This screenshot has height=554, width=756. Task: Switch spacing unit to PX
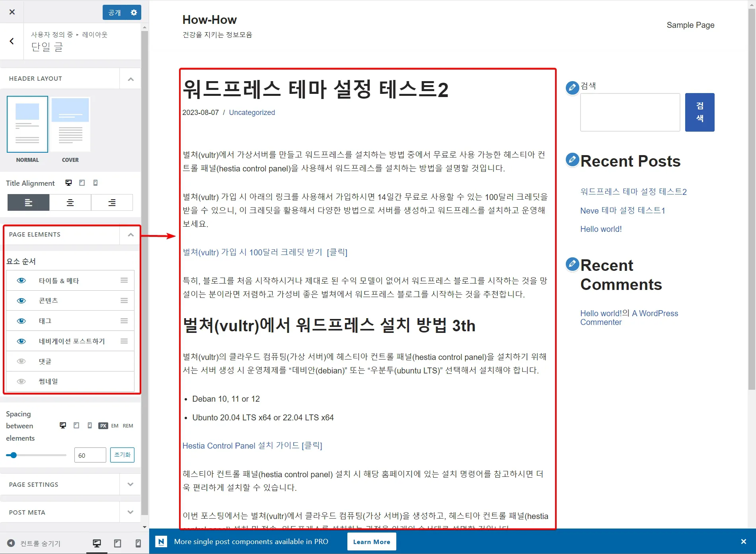(x=103, y=426)
